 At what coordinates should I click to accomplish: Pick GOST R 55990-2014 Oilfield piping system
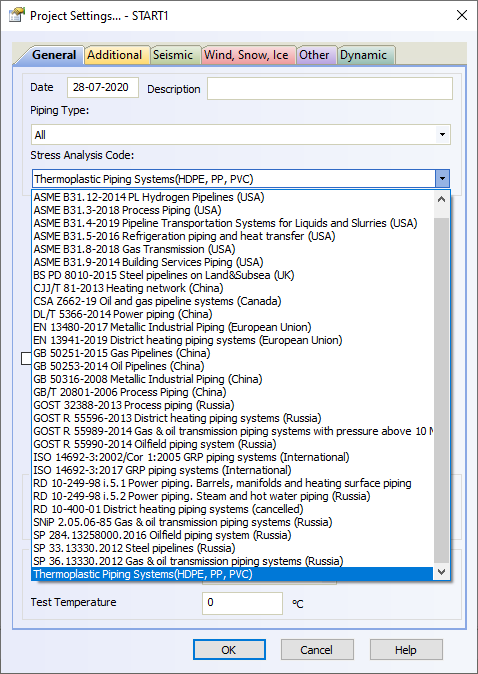point(232,444)
